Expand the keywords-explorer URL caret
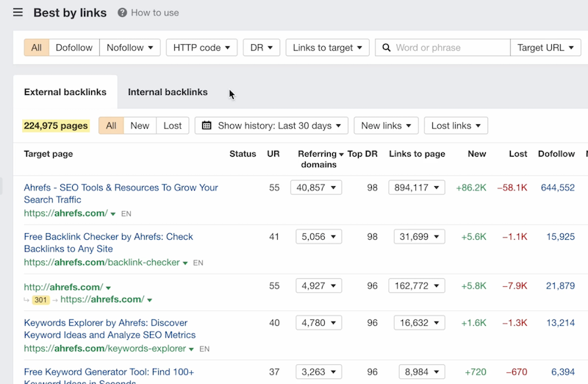Screen dimensions: 588x384 coord(191,349)
